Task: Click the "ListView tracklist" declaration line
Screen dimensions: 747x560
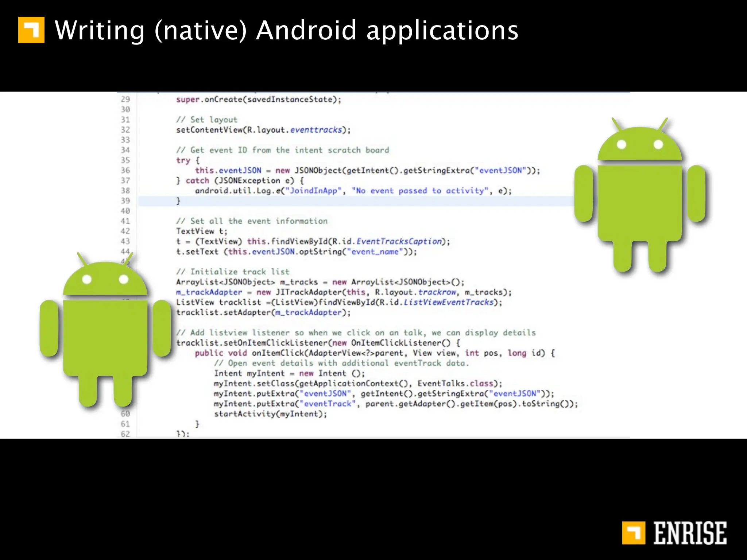Action: pyautogui.click(x=339, y=302)
